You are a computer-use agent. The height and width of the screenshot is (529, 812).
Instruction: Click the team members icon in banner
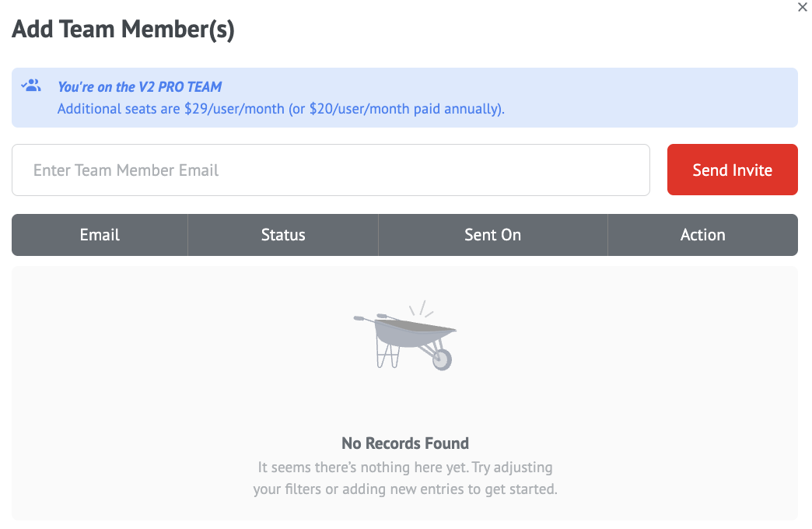pos(31,86)
